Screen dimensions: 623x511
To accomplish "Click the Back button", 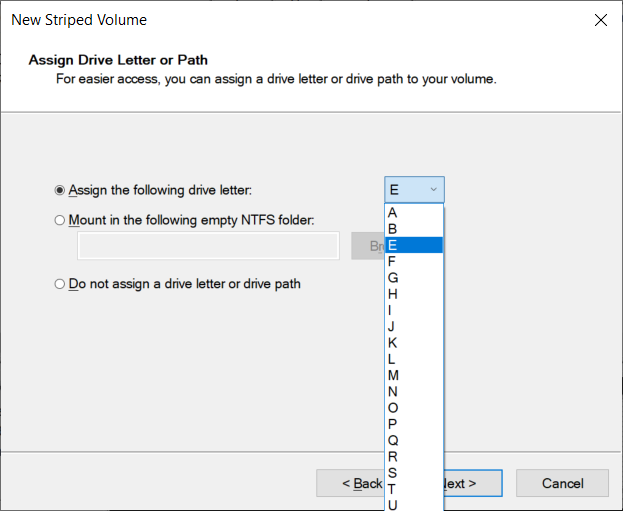I will click(x=350, y=483).
